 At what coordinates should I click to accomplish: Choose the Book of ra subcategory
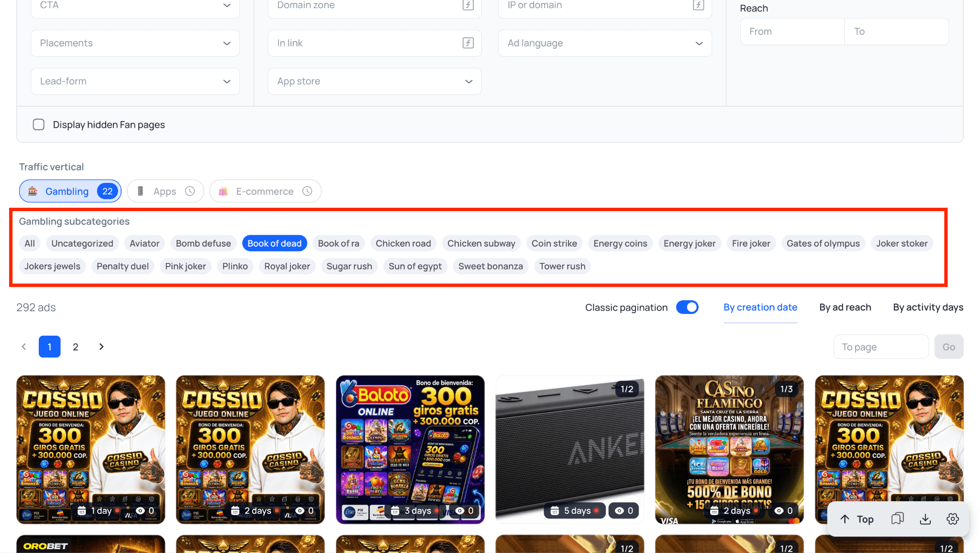coord(339,243)
